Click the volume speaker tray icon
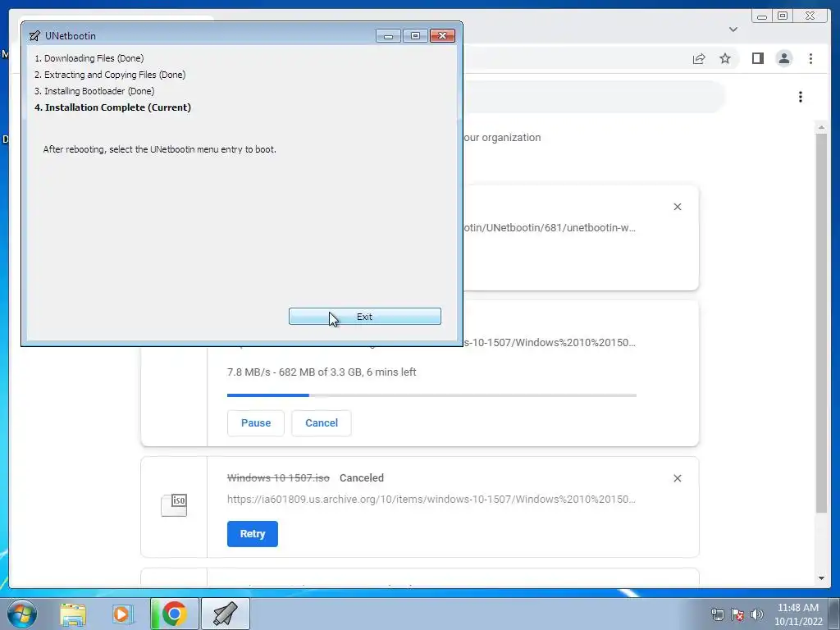Screen dimensions: 840x630 coord(757,614)
